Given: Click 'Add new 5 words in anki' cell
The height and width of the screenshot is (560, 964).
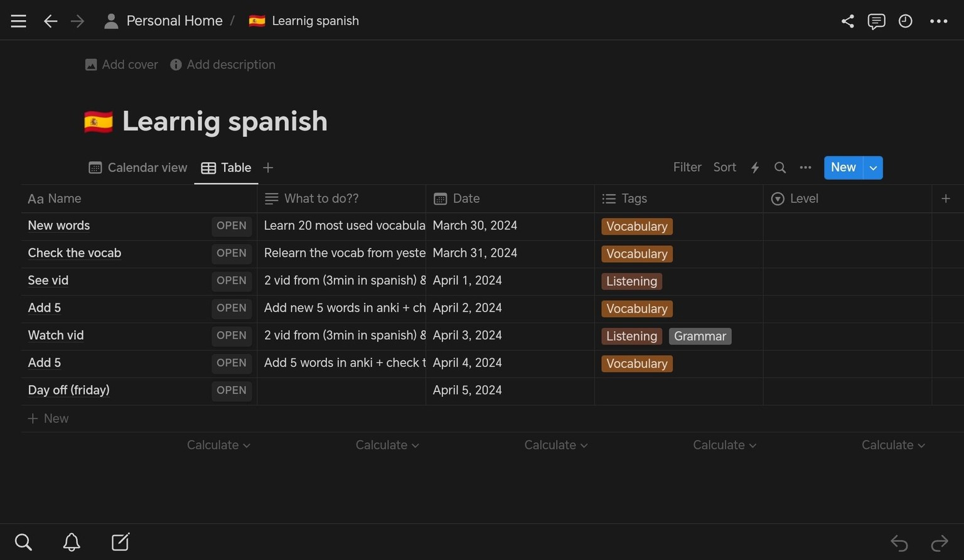Looking at the screenshot, I should (x=341, y=308).
